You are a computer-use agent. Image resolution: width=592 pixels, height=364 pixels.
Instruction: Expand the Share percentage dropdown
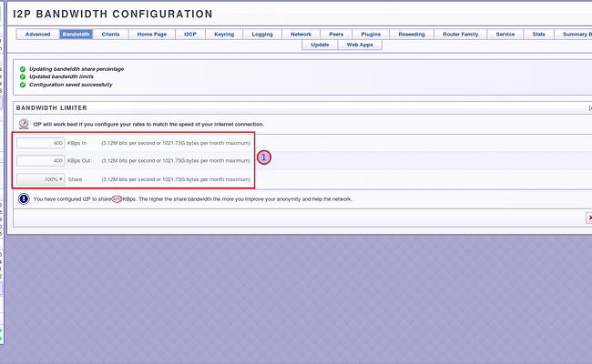(x=40, y=179)
